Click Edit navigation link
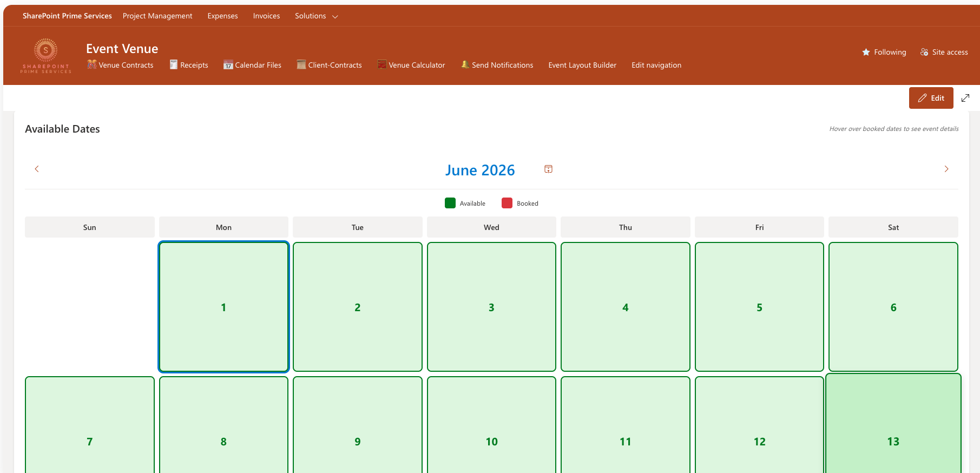 pyautogui.click(x=656, y=65)
